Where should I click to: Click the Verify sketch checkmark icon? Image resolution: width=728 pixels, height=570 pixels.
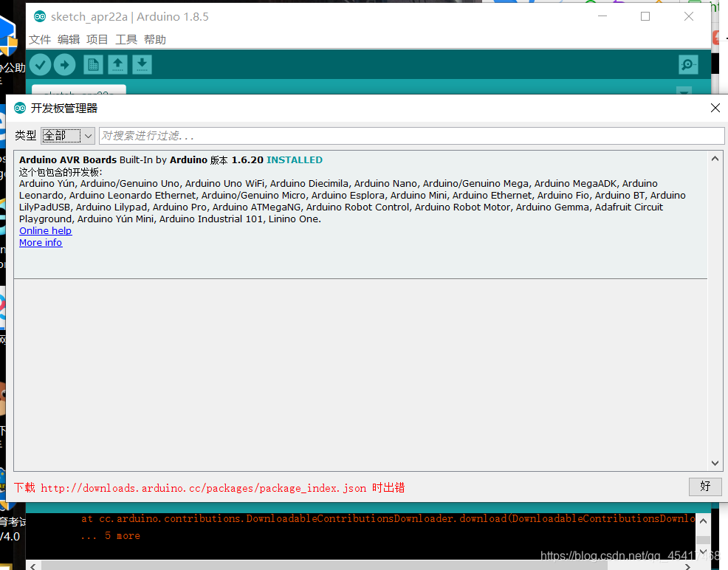pyautogui.click(x=41, y=65)
